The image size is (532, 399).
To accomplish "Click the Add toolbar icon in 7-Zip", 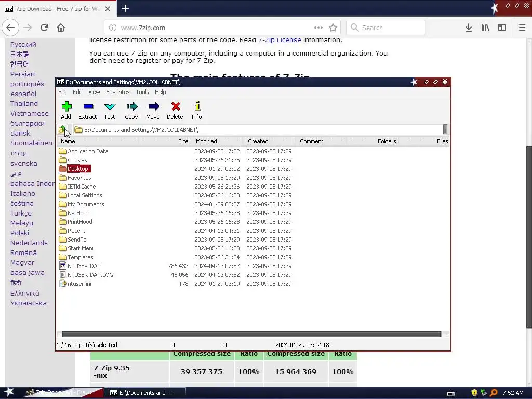I will (66, 110).
